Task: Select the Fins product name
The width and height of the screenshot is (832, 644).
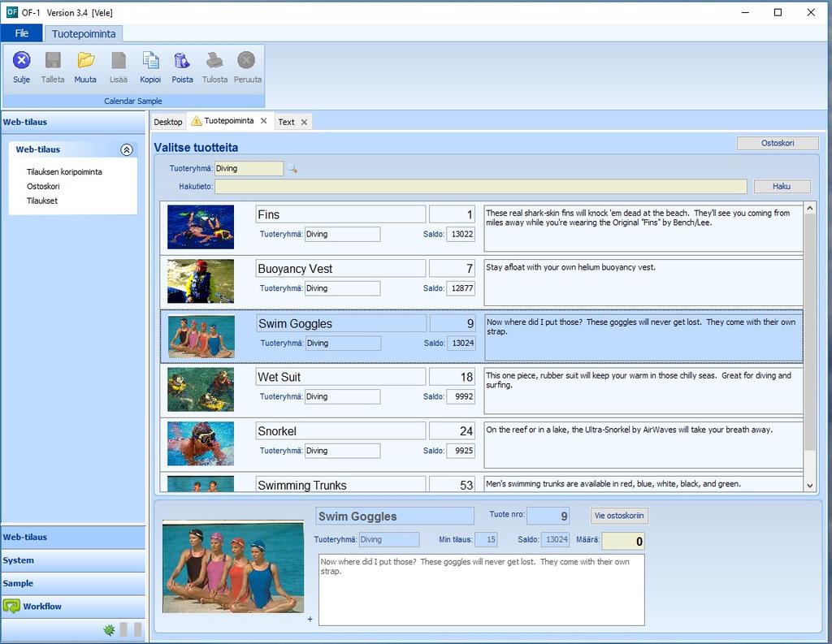Action: tap(340, 214)
